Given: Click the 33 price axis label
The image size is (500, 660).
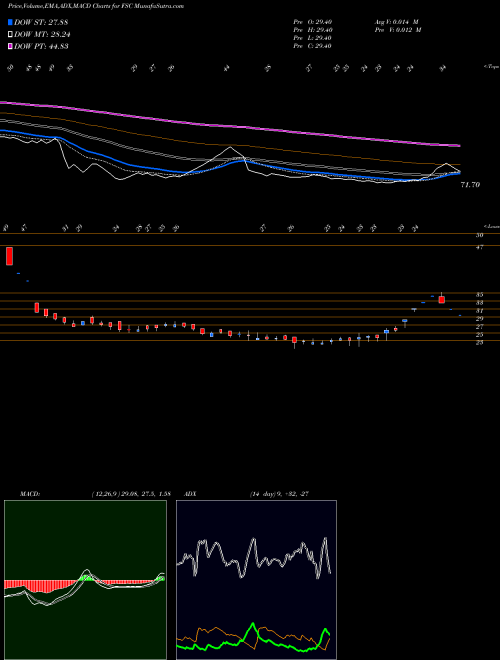Looking at the screenshot, I should click(x=479, y=303).
